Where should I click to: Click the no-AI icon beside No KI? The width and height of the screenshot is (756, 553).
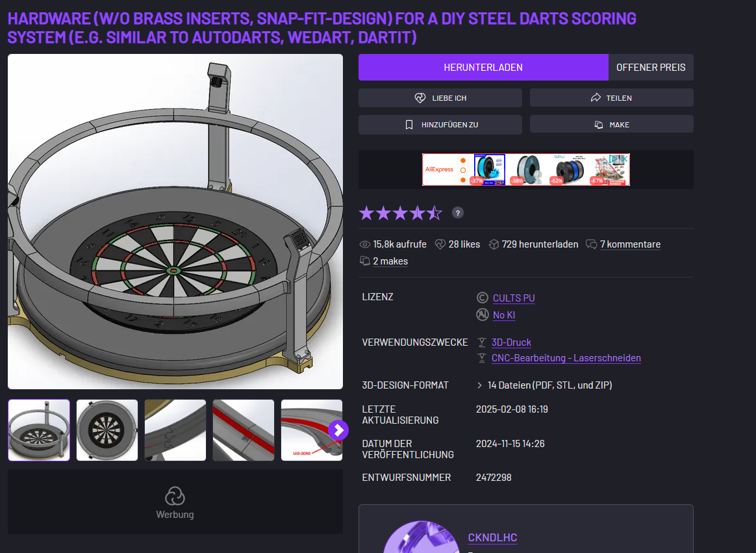tap(482, 315)
